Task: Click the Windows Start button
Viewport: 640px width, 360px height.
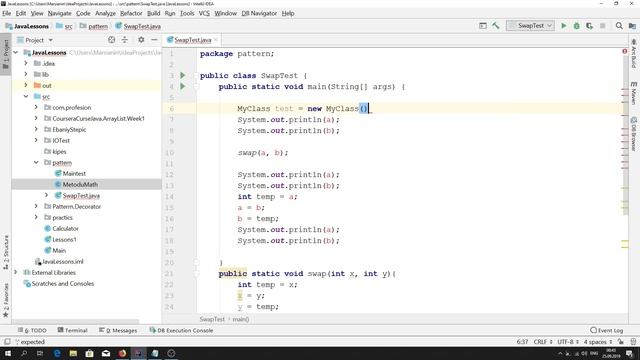Action: tap(8, 353)
